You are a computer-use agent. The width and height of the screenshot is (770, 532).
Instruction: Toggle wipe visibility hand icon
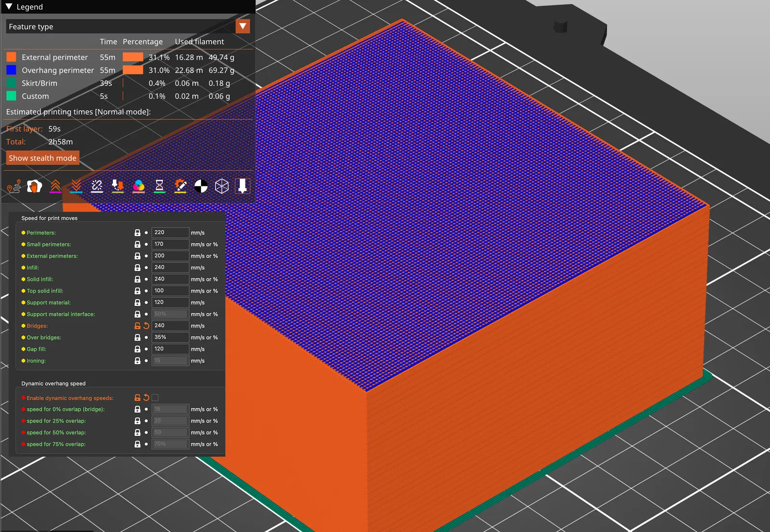34,186
